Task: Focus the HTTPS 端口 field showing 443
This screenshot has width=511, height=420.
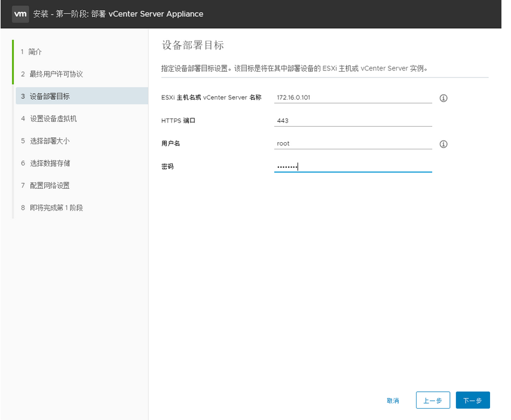Action: click(353, 121)
